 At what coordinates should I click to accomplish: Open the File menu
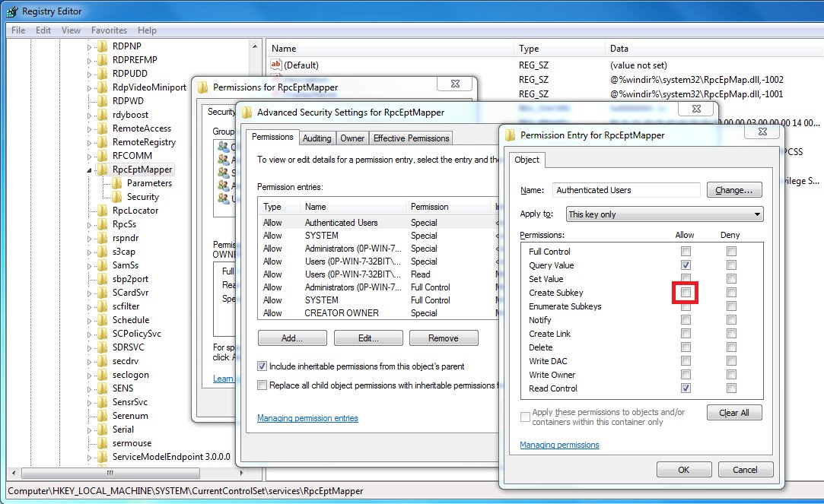pyautogui.click(x=18, y=30)
